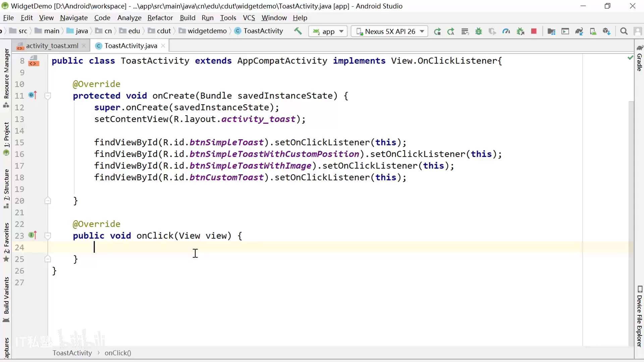Open the Profiler gauge icon
This screenshot has height=362, width=644.
coord(506,31)
